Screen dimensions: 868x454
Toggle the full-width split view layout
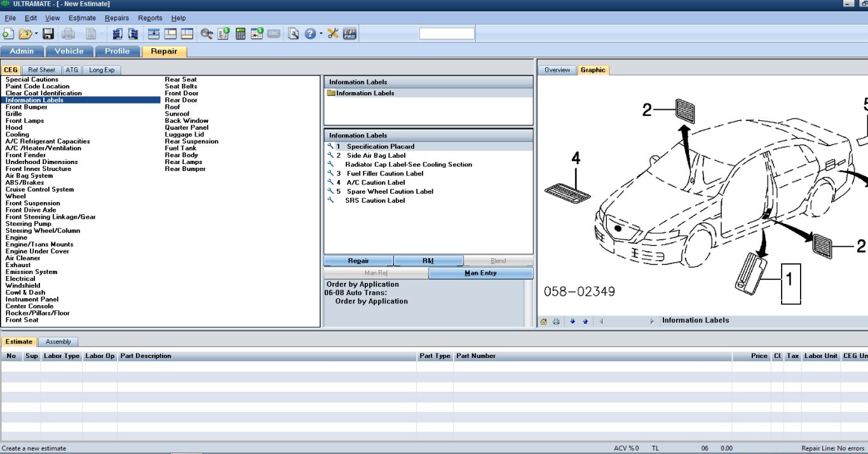coord(155,33)
